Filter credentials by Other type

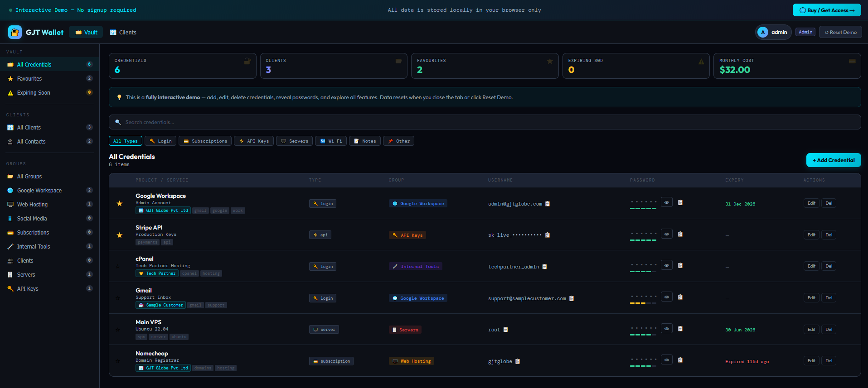pos(398,141)
